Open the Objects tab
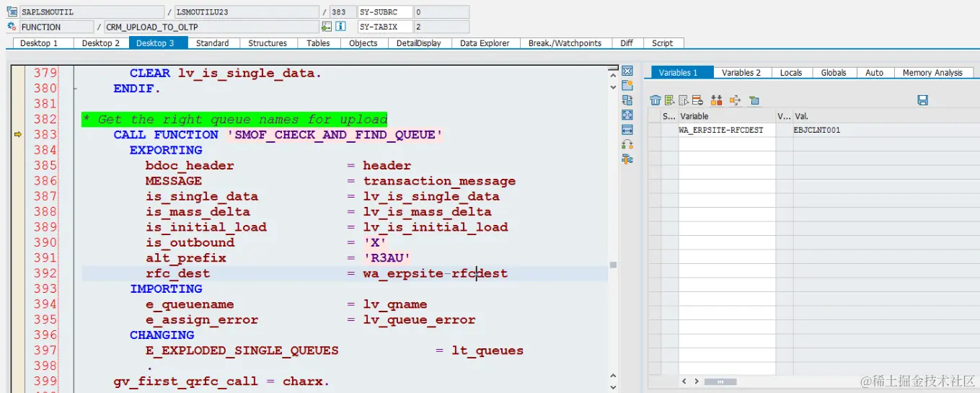 (363, 43)
